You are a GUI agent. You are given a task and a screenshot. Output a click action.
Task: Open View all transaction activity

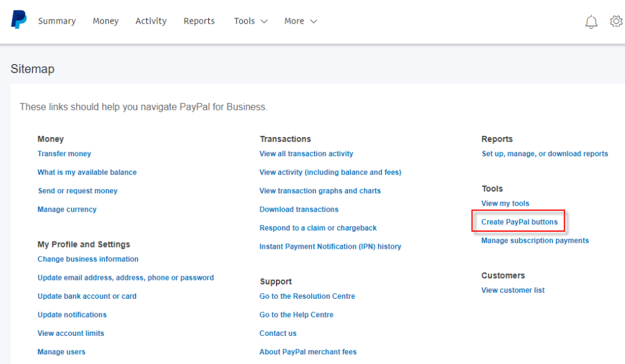[306, 154]
